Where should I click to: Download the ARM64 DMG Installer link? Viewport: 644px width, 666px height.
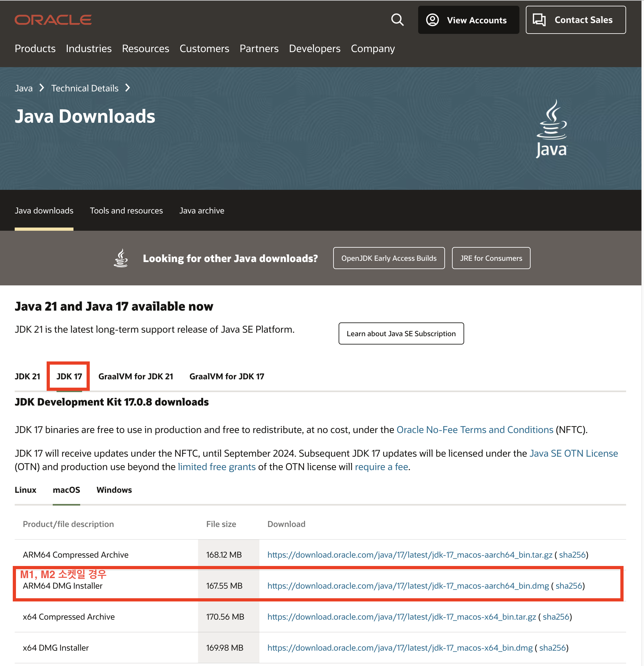tap(408, 586)
